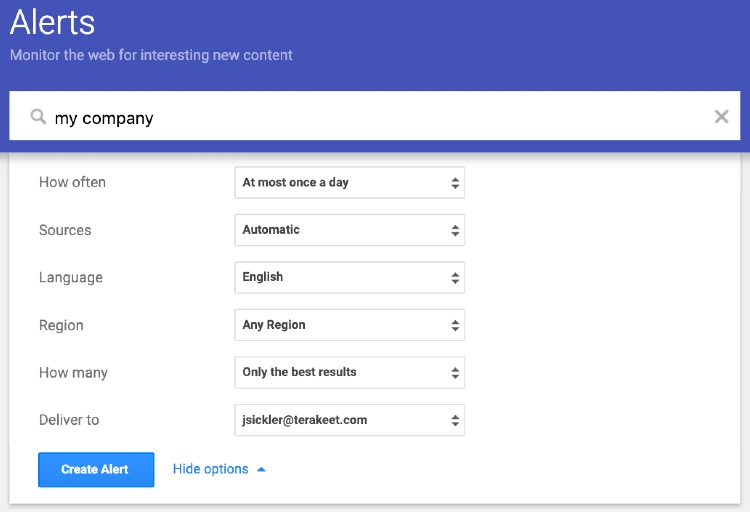Viewport: 750px width, 512px height.
Task: Click the 'Monitor the web' subtitle text
Action: pyautogui.click(x=151, y=55)
